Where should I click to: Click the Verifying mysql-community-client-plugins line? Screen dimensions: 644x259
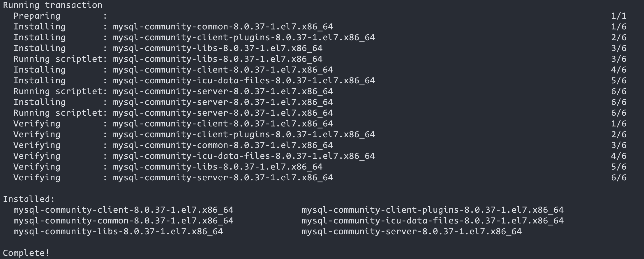coord(320,135)
